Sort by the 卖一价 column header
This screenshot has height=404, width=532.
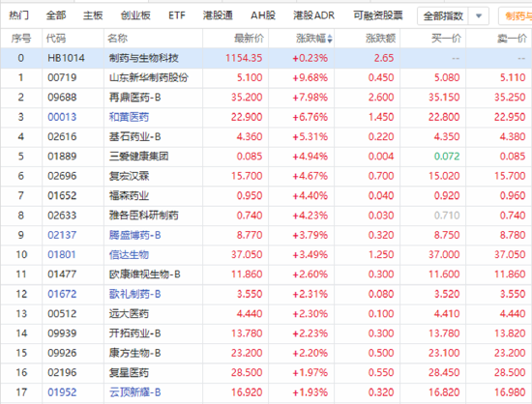tap(512, 39)
